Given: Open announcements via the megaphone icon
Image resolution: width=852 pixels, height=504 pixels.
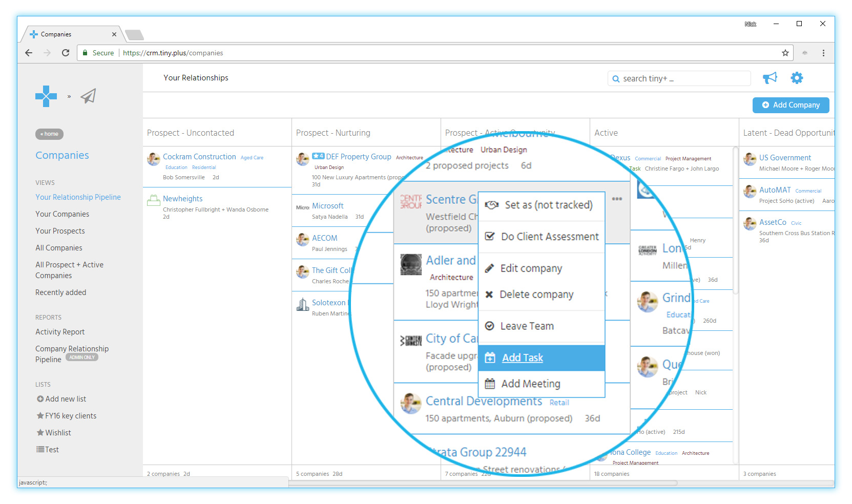Looking at the screenshot, I should (x=770, y=78).
